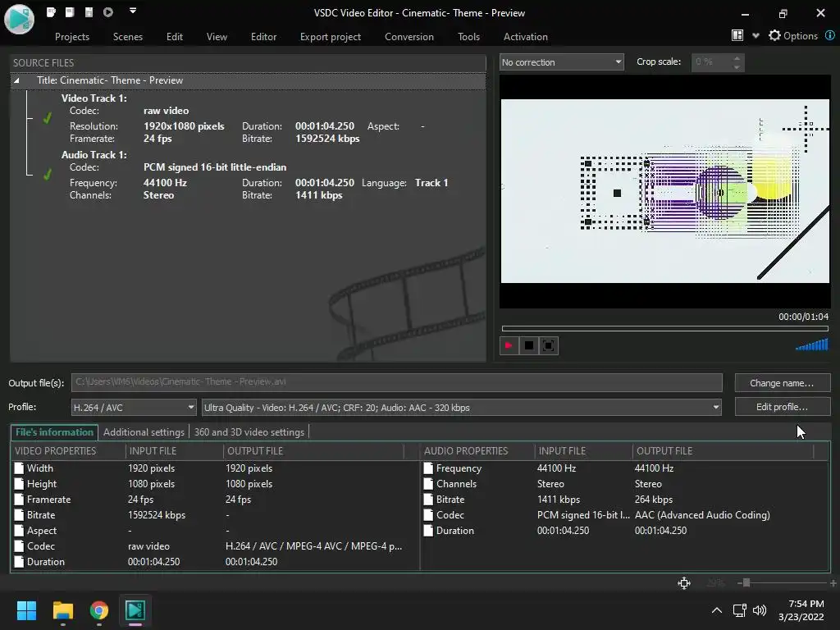Increase the Crop scale spinner value

[x=737, y=58]
